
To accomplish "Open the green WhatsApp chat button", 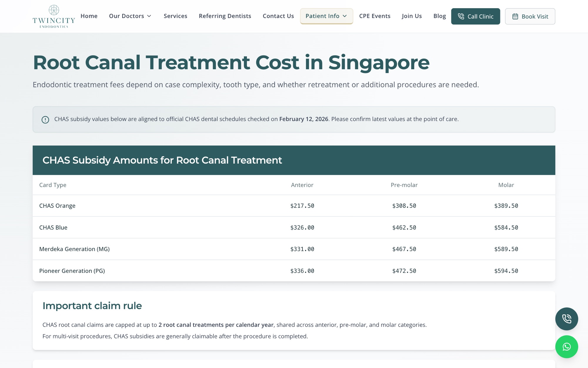I will (x=567, y=347).
